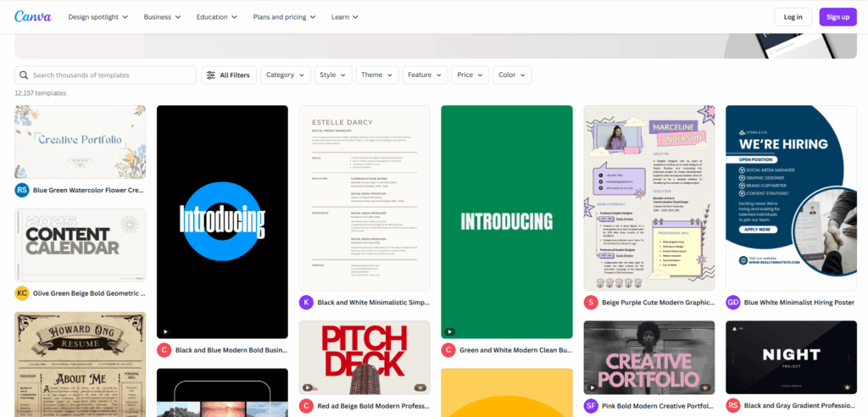Open the 2025 Content Calendar thumbnail
868x417 pixels.
[x=81, y=245]
